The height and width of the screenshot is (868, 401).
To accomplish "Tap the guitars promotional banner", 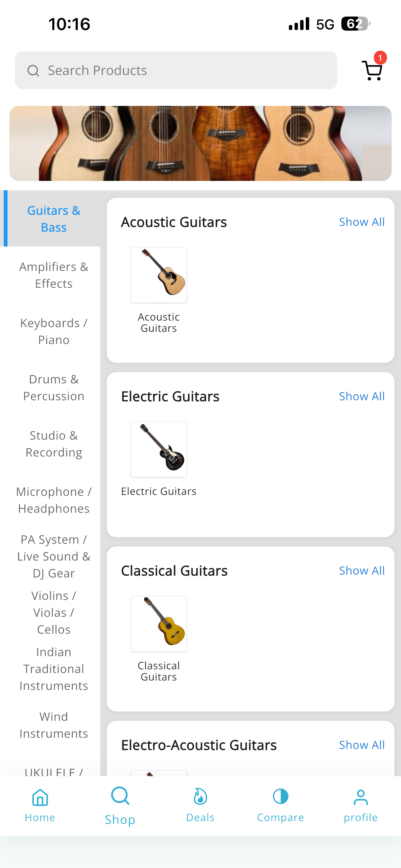I will point(200,143).
